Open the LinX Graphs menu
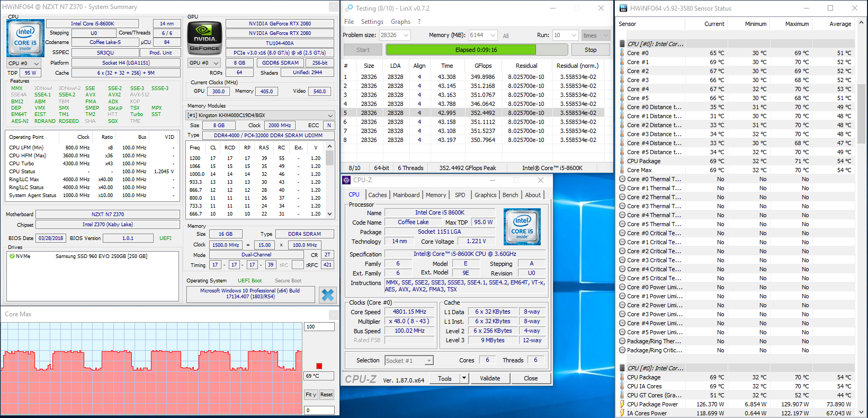This screenshot has width=868, height=418. click(x=400, y=22)
